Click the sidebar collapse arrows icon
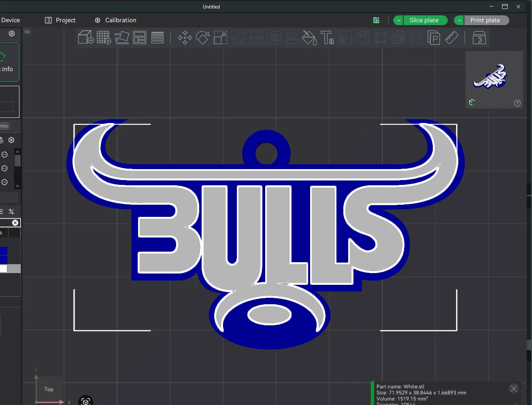 pos(27,32)
